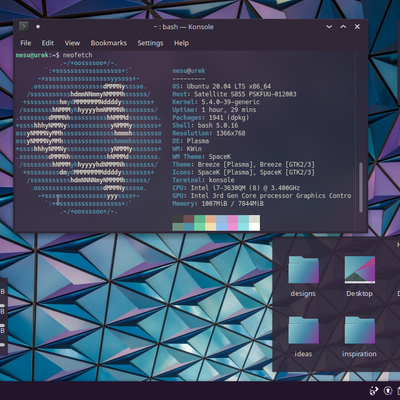This screenshot has height=400, width=400.
Task: Click the 'CPU: Intel i7-3630QM' line
Action: [236, 188]
